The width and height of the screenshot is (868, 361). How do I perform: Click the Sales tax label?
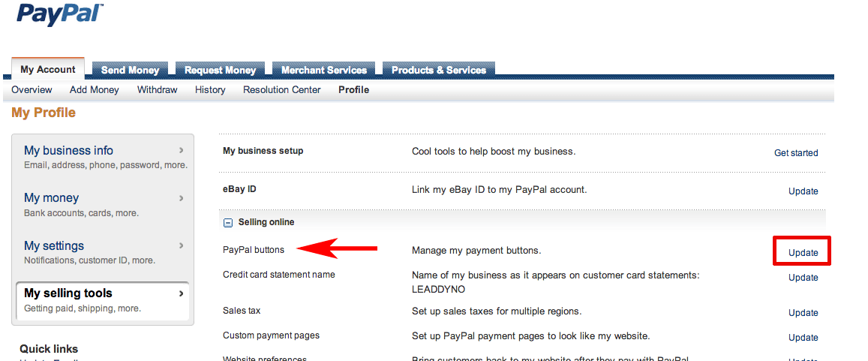click(x=242, y=311)
